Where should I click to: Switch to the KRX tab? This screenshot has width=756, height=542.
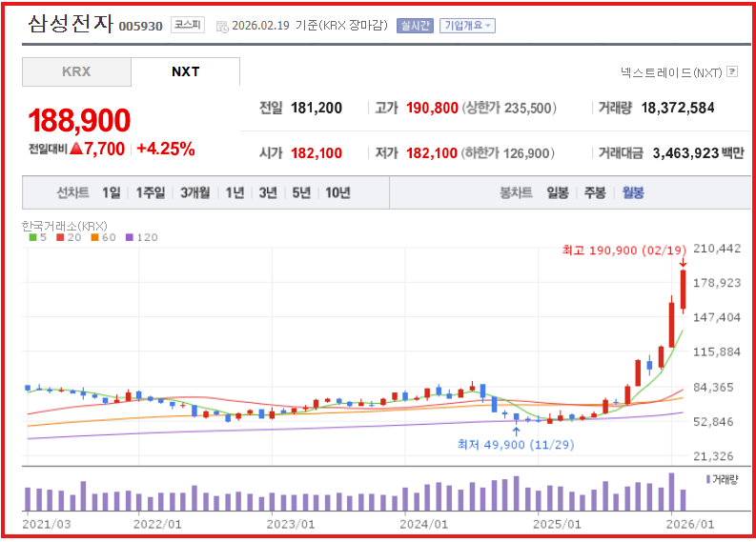[76, 71]
